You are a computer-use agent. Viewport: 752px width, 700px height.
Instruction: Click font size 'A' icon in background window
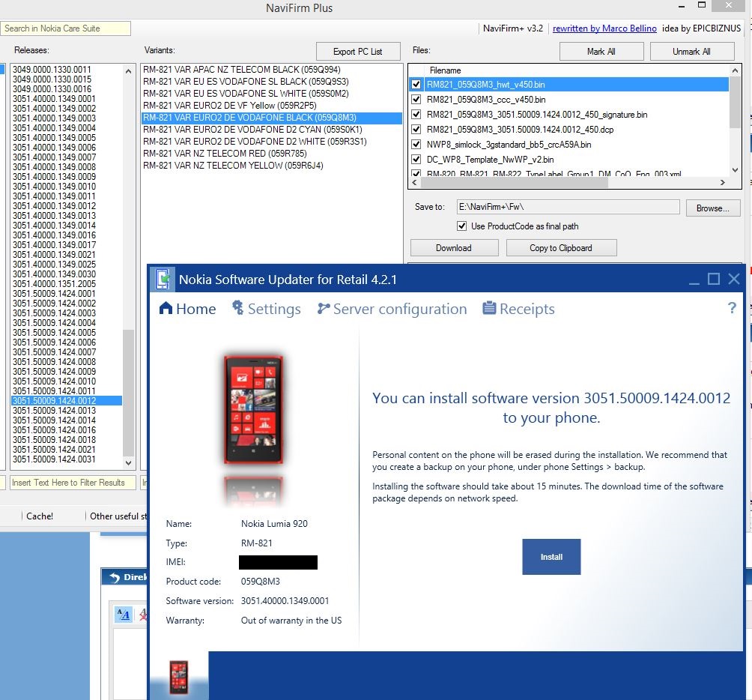tap(124, 614)
